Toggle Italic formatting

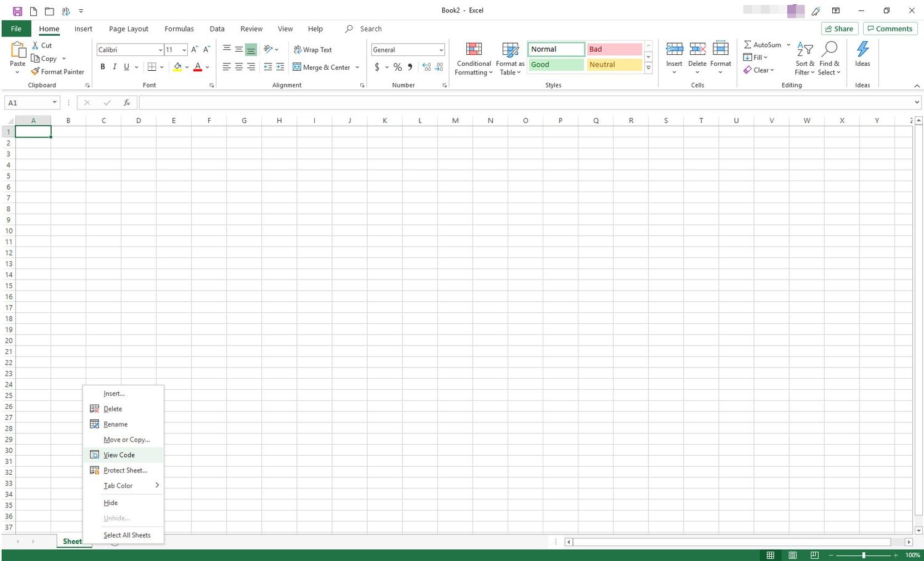[115, 67]
